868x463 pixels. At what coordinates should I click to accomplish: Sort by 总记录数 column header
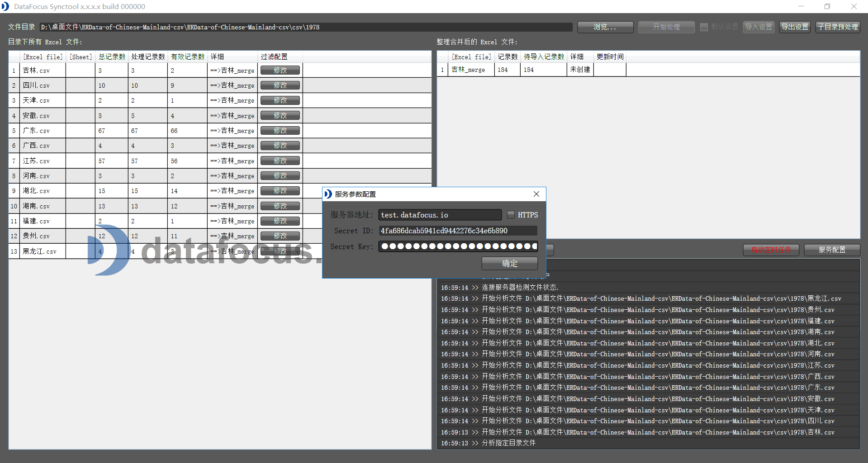pyautogui.click(x=112, y=57)
